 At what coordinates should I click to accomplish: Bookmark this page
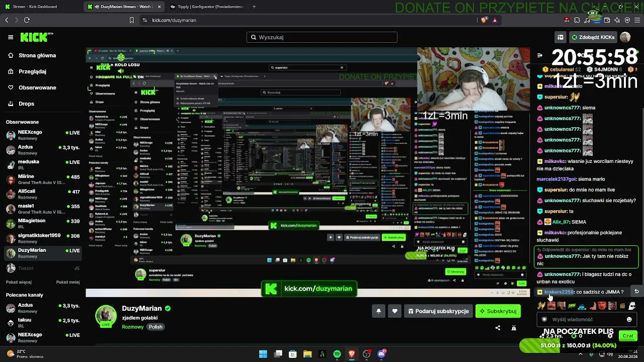(x=132, y=20)
